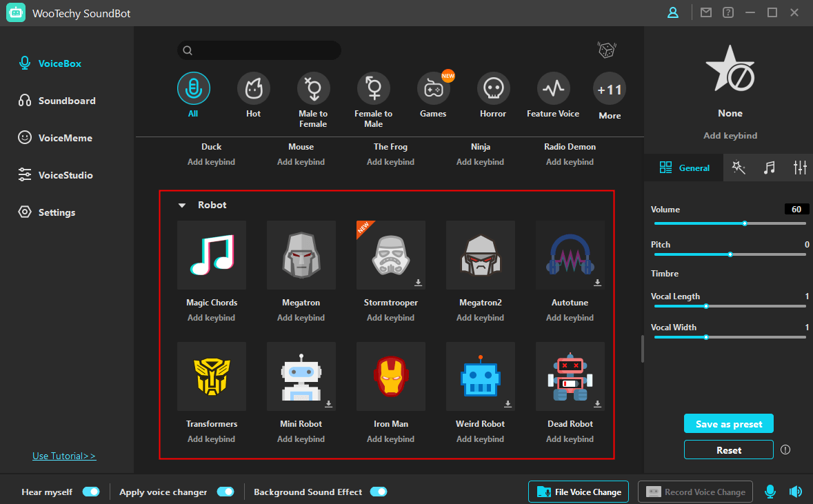Select the Hot voices category
This screenshot has width=813, height=504.
254,89
